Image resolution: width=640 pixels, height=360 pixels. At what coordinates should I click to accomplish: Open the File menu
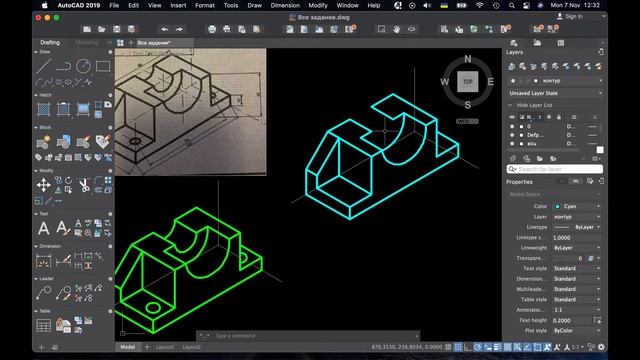[x=114, y=5]
